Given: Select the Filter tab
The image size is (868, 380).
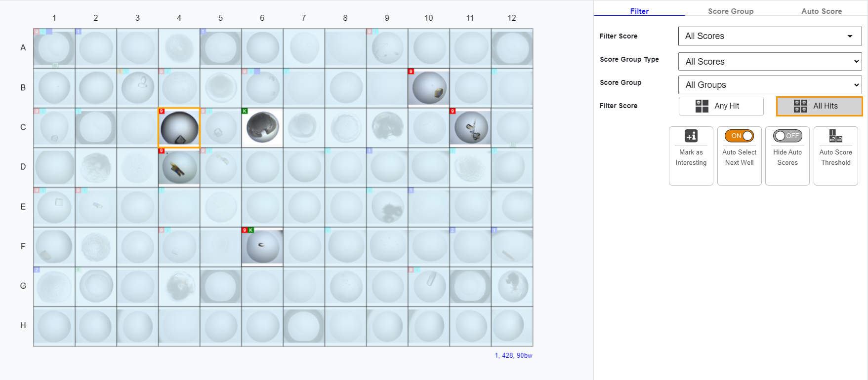Looking at the screenshot, I should point(639,11).
